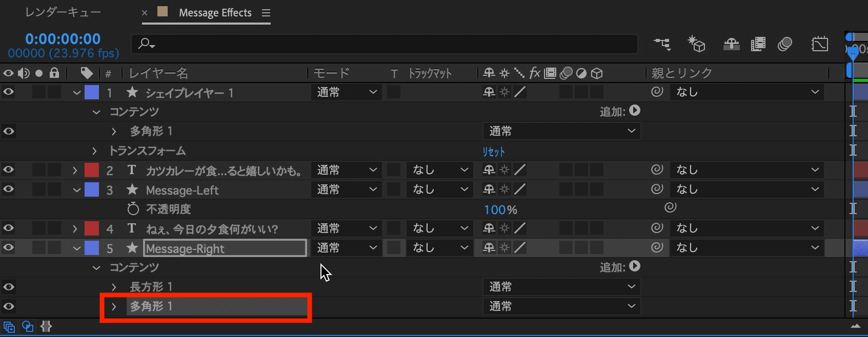Click the fx effects column header icon
Screen dimensions: 868x337
point(535,73)
